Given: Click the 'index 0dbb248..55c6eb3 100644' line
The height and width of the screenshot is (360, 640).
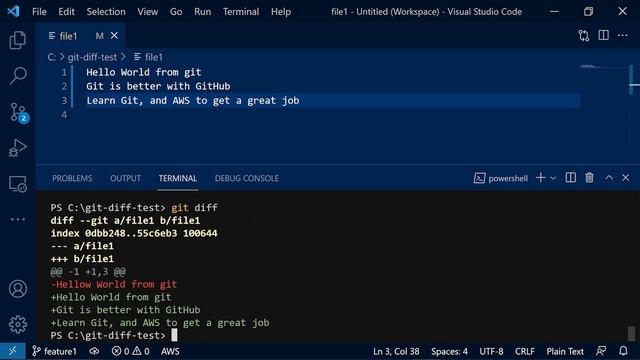Looking at the screenshot, I should click(x=134, y=233).
